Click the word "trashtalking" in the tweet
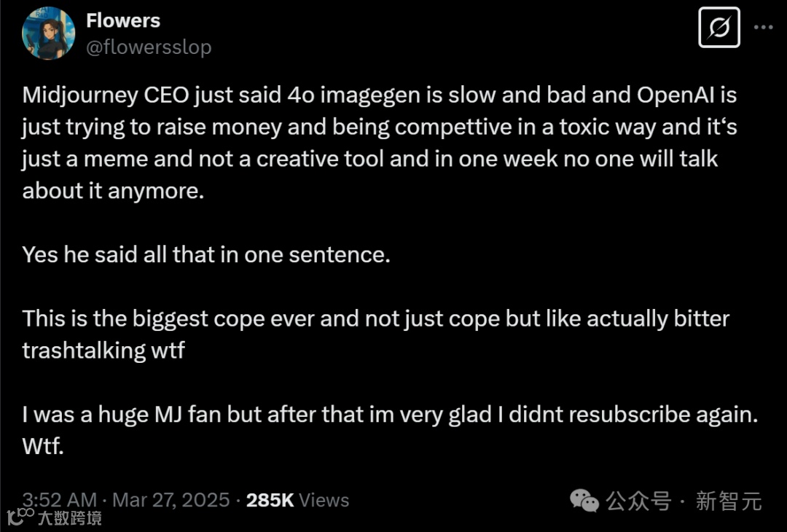The image size is (787, 532). (85, 351)
